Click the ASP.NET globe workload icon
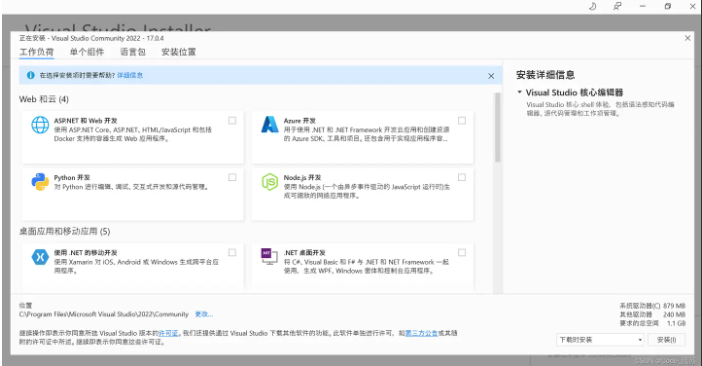702x366 pixels. click(40, 125)
